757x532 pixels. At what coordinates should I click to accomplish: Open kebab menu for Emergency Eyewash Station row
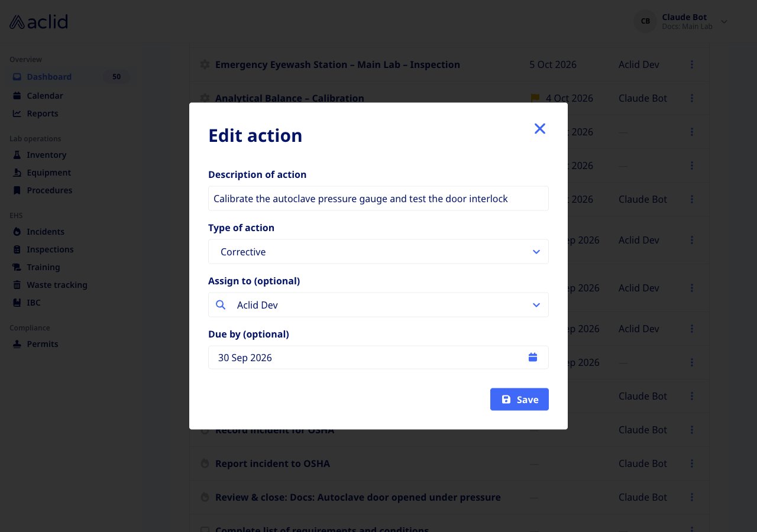coord(692,64)
